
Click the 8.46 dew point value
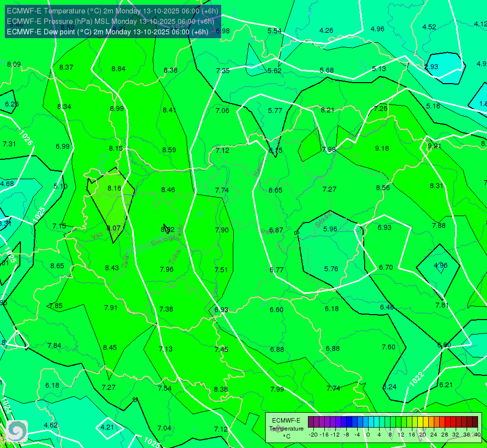coord(168,190)
